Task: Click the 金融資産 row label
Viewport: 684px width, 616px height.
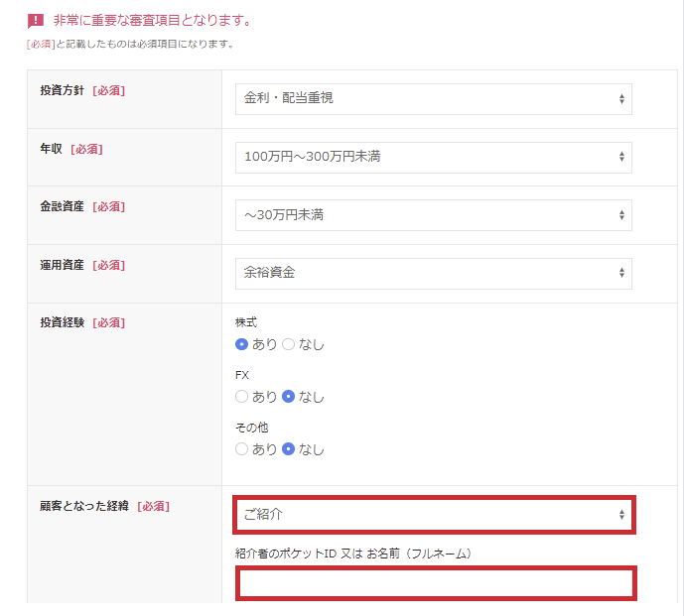Action: pos(63,206)
